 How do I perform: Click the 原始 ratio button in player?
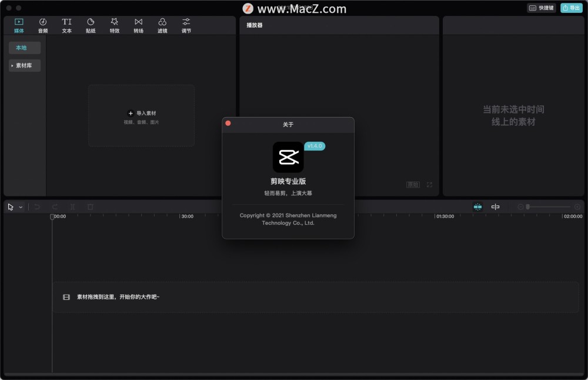[413, 185]
